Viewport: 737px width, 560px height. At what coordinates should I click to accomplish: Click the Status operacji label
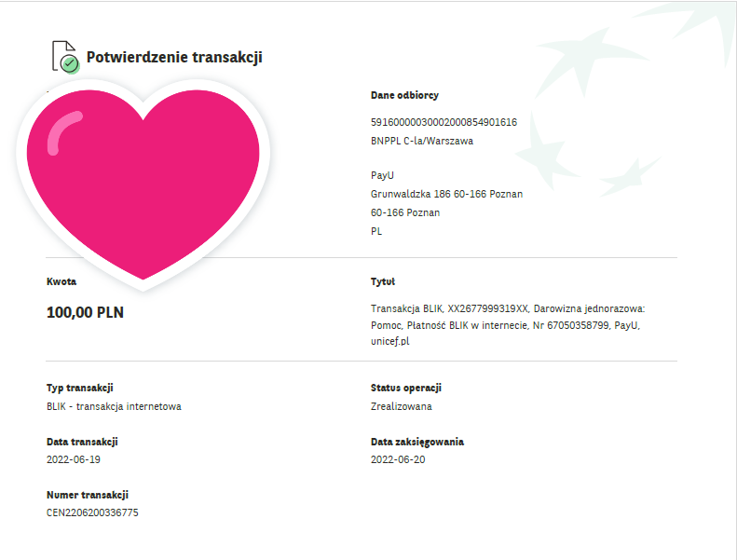[x=405, y=388]
